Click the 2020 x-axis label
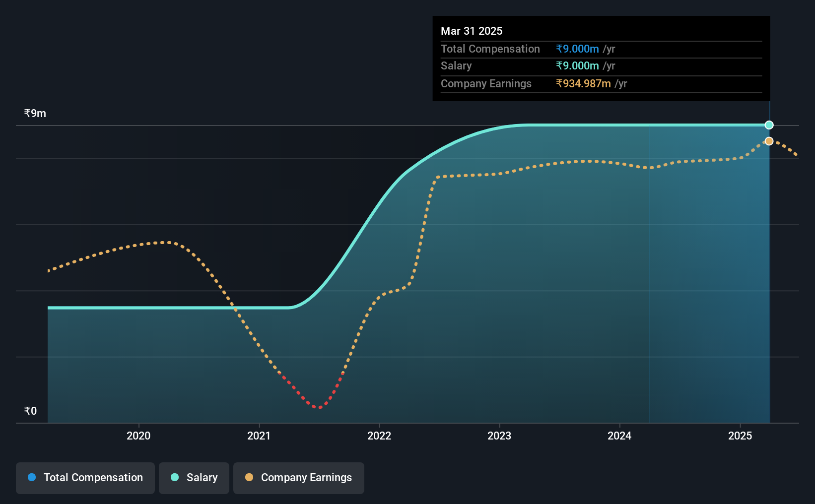Screen dimensions: 815x504 coord(138,436)
